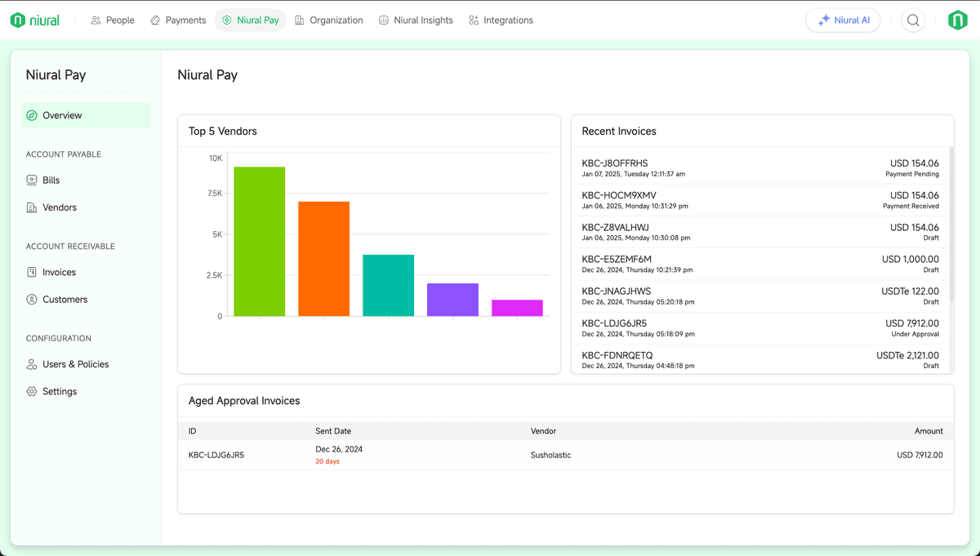Click the orange bar in Top 5 Vendors
This screenshot has height=556, width=980.
pos(324,259)
